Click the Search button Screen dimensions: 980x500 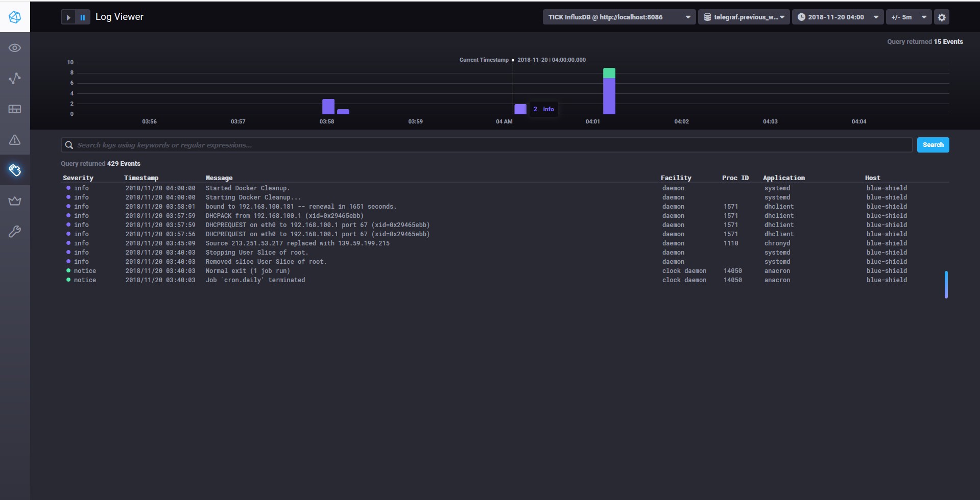[x=933, y=145]
